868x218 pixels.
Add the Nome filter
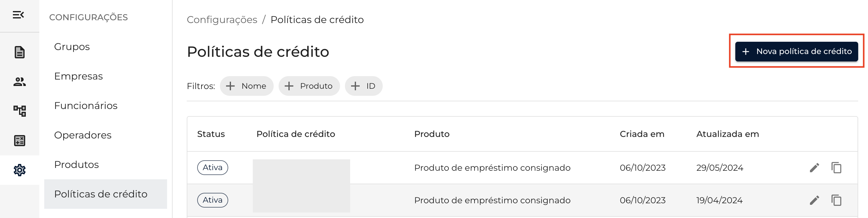(x=247, y=86)
